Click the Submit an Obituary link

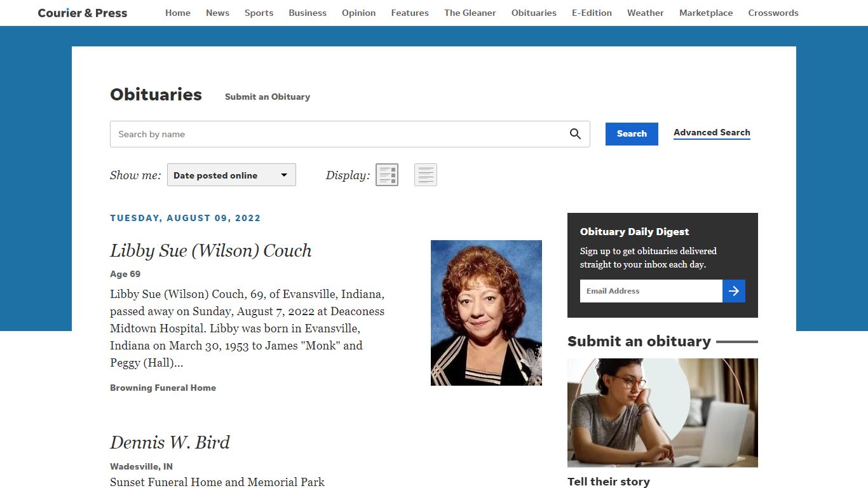(x=268, y=97)
